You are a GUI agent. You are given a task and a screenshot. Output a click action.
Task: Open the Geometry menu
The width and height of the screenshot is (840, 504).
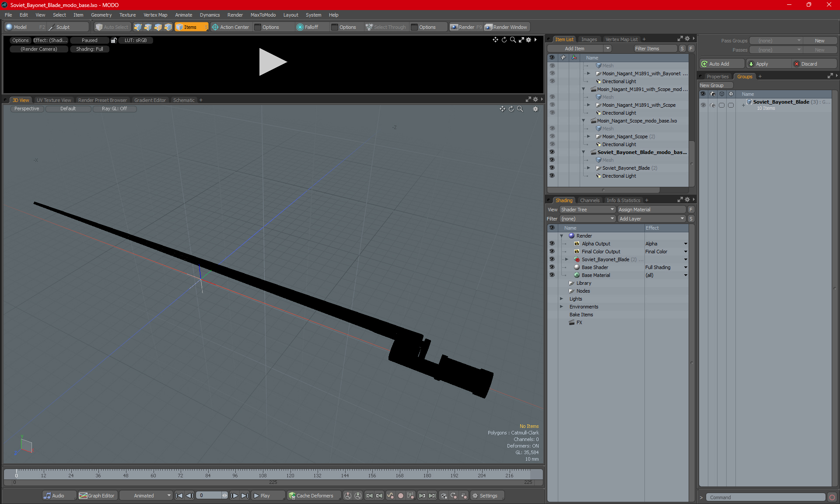click(101, 15)
